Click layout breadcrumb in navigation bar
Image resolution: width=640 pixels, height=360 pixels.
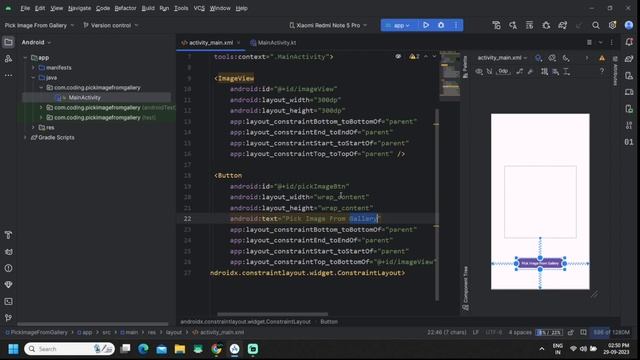coord(173,332)
